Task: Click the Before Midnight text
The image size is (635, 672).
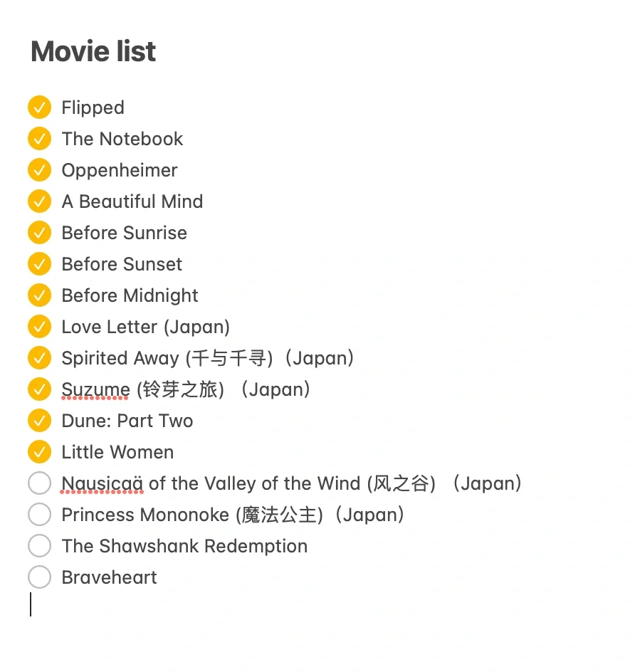Action: pos(130,295)
